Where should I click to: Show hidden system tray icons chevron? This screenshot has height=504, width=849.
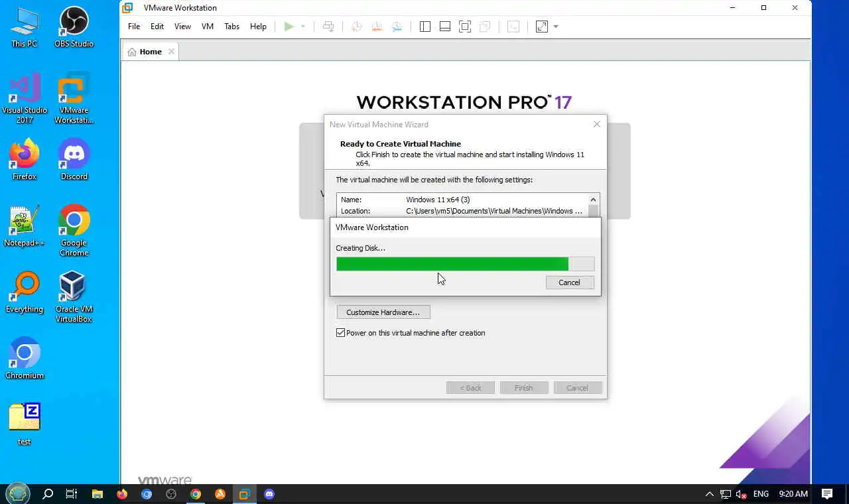pyautogui.click(x=709, y=494)
